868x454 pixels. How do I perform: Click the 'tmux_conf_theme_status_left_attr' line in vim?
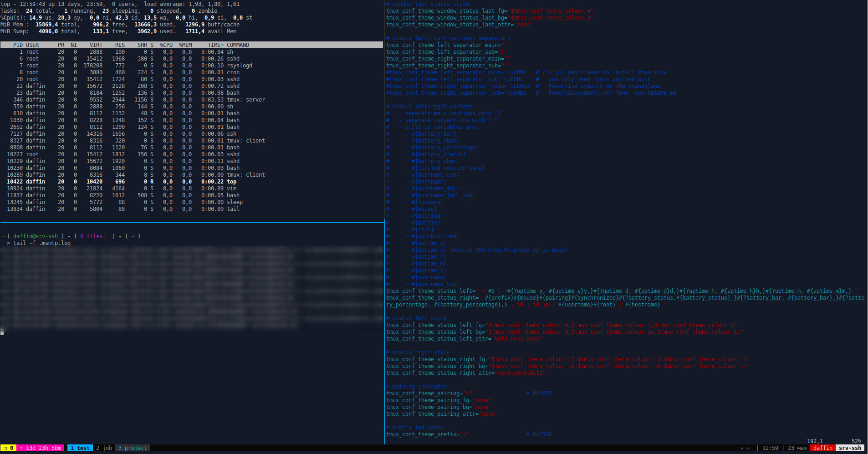[465, 339]
